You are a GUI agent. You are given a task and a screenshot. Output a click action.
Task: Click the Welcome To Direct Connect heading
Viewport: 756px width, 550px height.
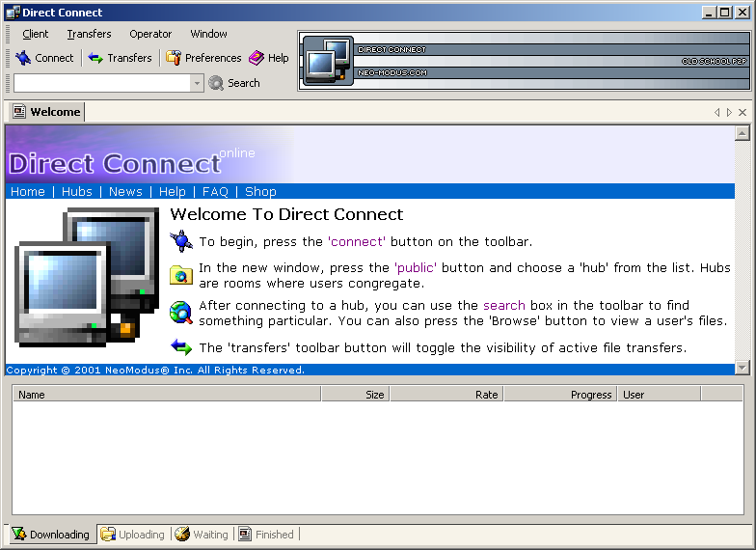tap(286, 214)
